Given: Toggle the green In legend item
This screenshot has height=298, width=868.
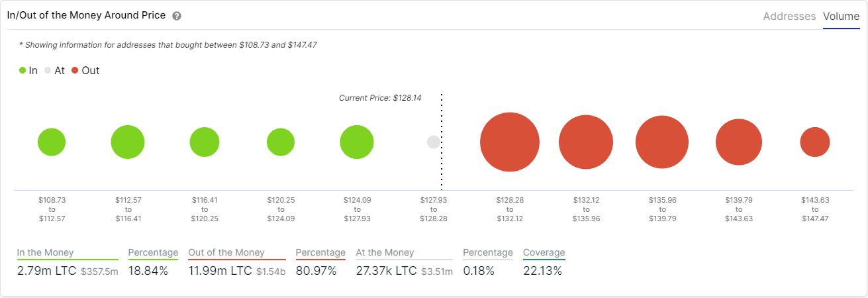Looking at the screenshot, I should point(28,70).
